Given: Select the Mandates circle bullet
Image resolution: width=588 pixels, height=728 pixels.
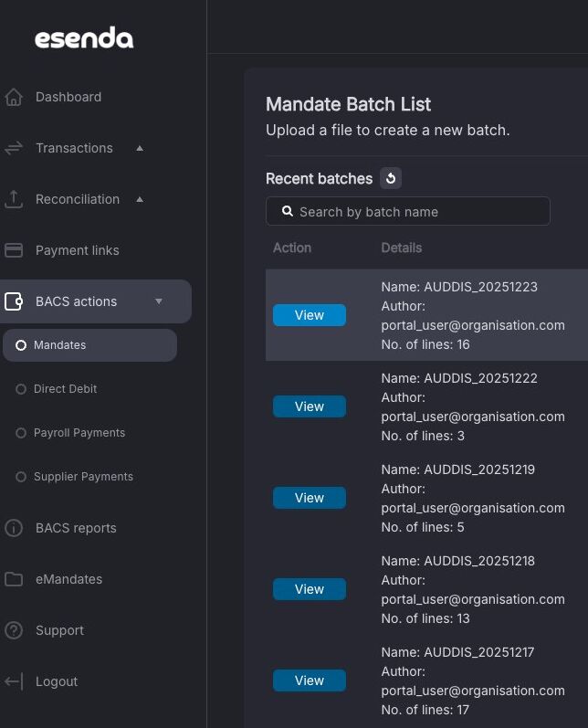Looking at the screenshot, I should [21, 345].
